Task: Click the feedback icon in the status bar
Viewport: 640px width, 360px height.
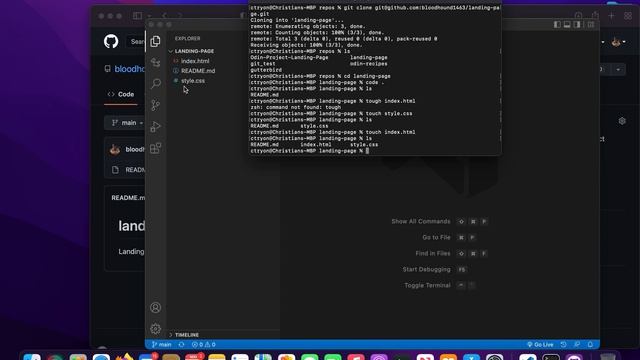Action: 577,344
